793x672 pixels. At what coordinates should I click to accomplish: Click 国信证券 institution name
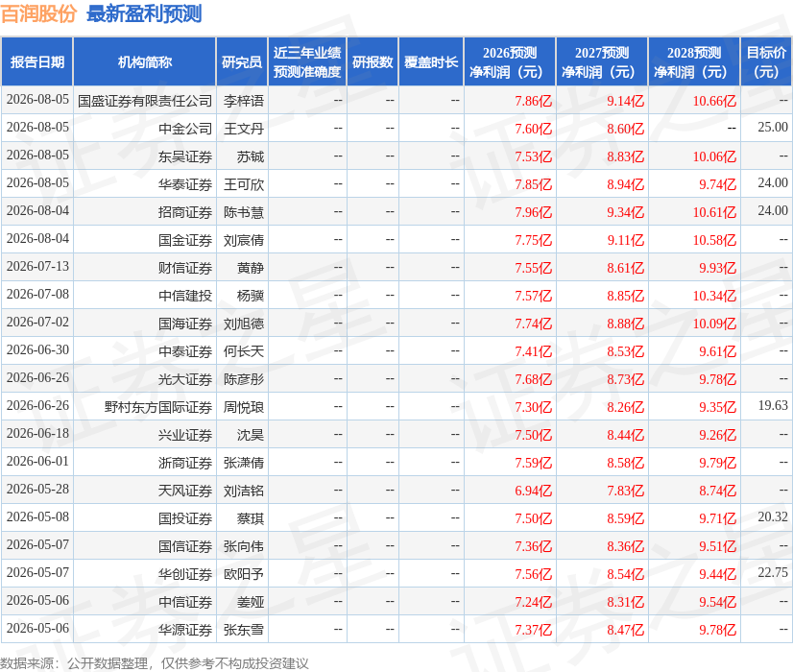coord(185,546)
